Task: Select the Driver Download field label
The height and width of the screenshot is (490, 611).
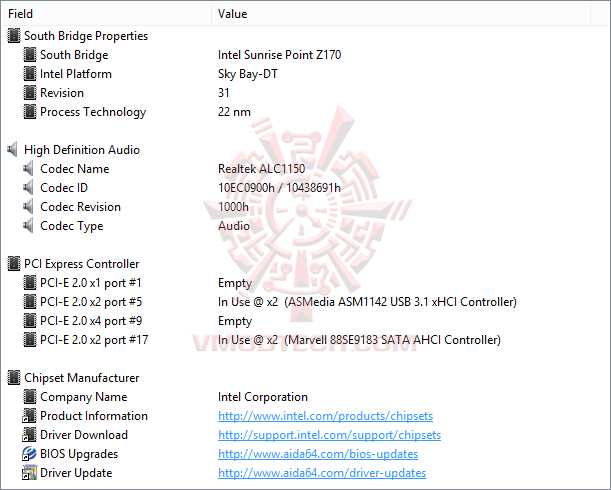Action: coord(84,435)
